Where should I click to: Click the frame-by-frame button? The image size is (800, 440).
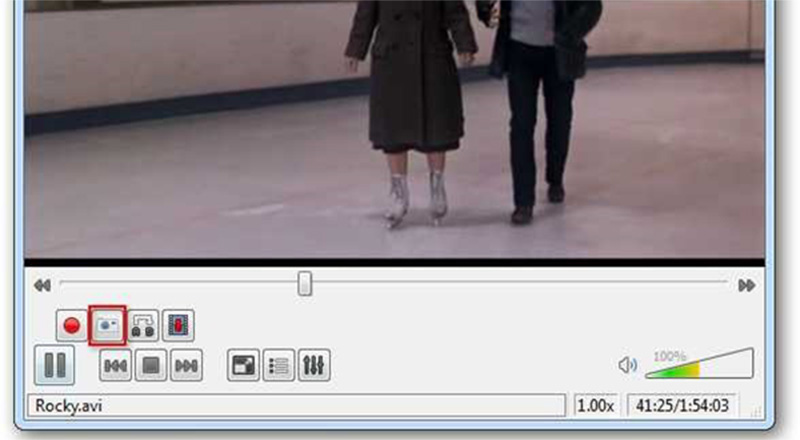[178, 325]
